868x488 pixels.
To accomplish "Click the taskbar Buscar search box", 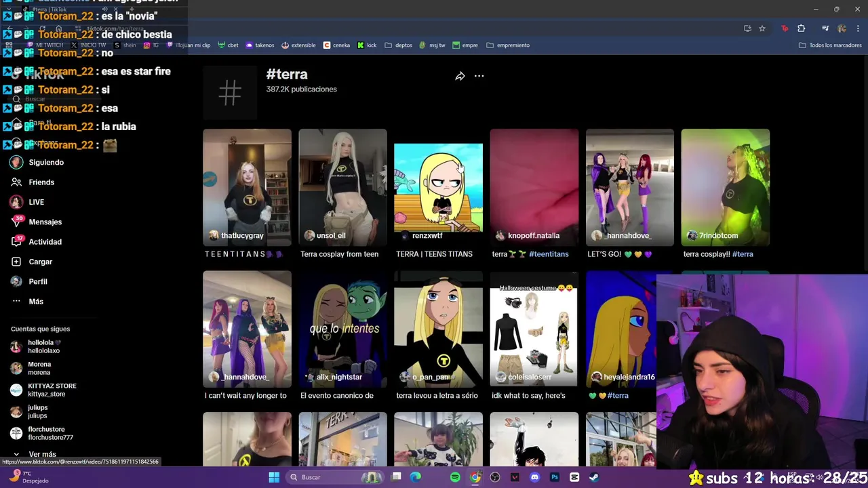I will coord(334,477).
